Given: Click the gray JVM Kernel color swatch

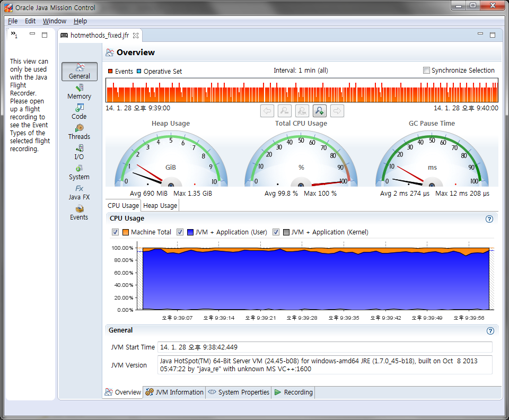Looking at the screenshot, I should point(286,232).
